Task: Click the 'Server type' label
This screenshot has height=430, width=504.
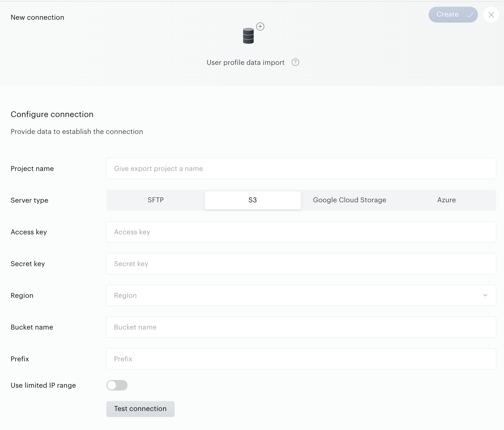Action: (x=30, y=200)
